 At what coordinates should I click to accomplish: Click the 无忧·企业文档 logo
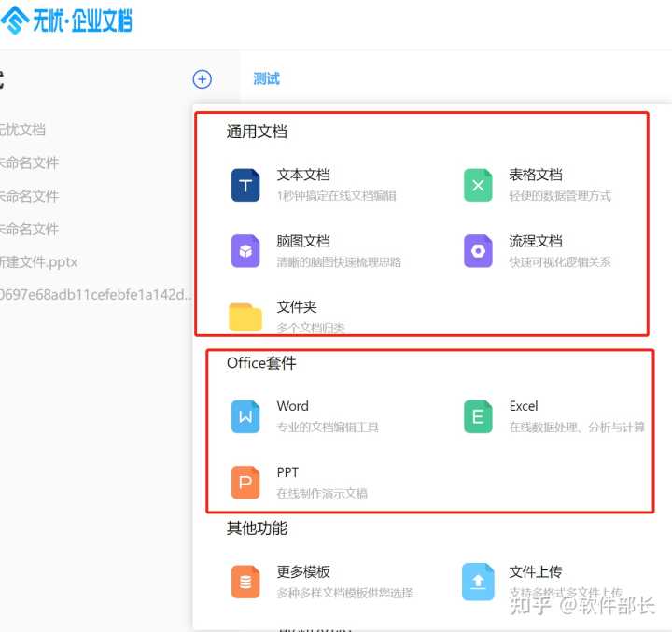tap(66, 21)
